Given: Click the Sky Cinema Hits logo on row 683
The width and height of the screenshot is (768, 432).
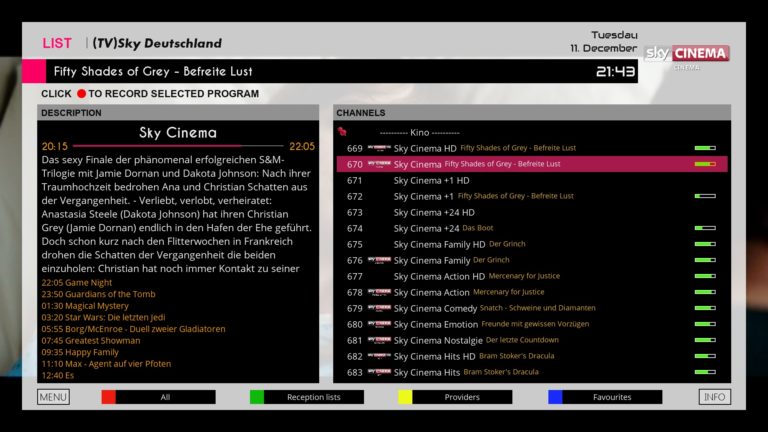Looking at the screenshot, I should pyautogui.click(x=379, y=372).
